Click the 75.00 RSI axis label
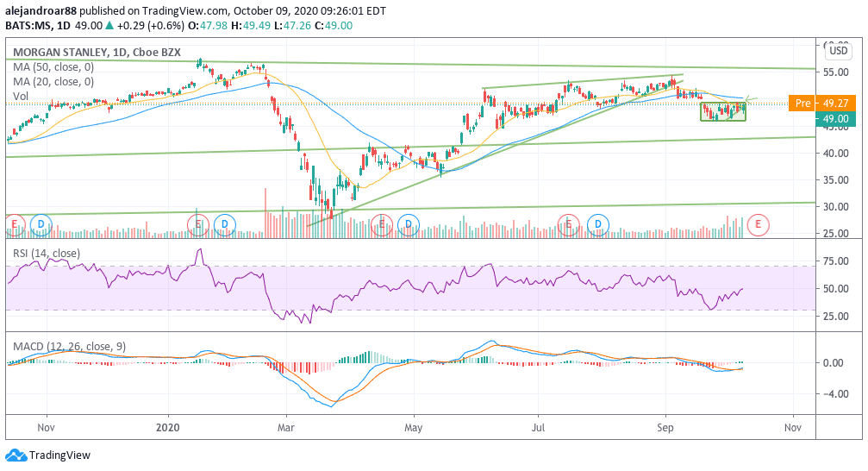 tap(836, 261)
